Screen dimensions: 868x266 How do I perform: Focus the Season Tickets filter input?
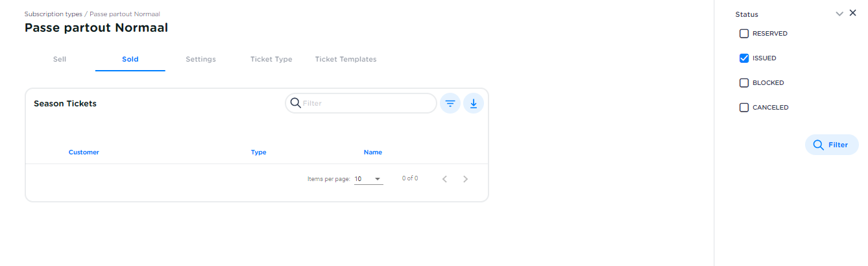(367, 103)
